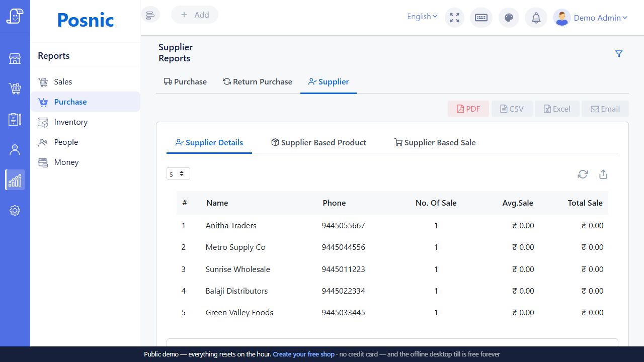Image resolution: width=644 pixels, height=362 pixels.
Task: Click supplier name Balaji Distributors
Action: click(237, 291)
